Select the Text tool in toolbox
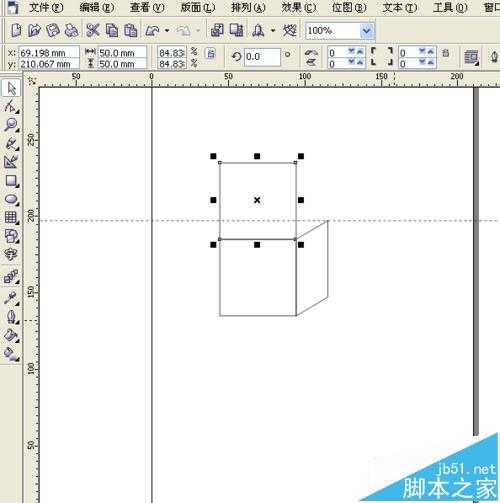500x503 pixels. click(11, 254)
